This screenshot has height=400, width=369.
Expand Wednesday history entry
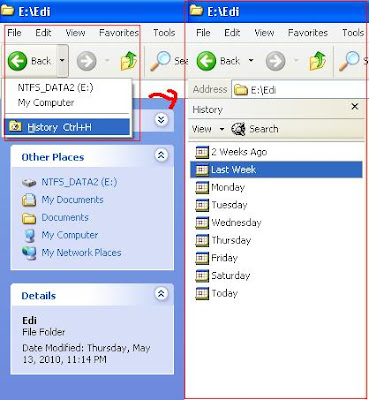[228, 223]
